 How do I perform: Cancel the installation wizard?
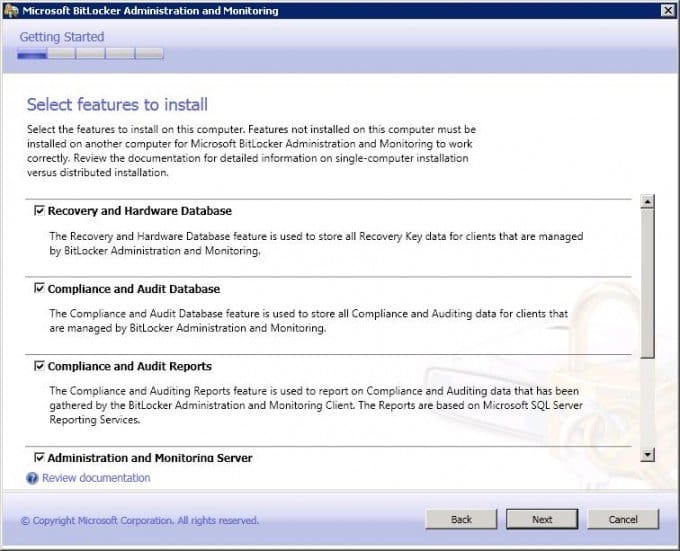(x=623, y=519)
